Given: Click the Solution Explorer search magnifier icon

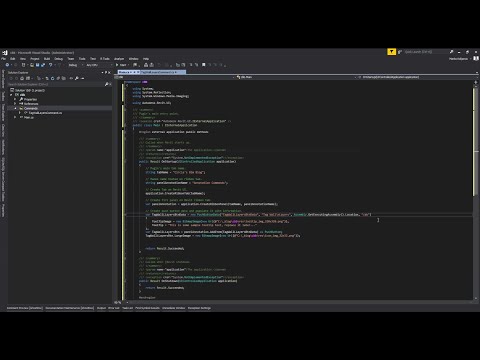Looking at the screenshot, I should pos(107,84).
